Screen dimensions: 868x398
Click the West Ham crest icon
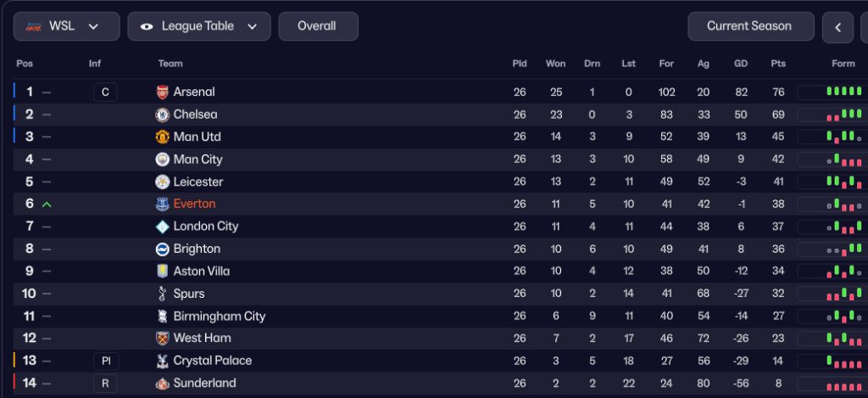163,339
